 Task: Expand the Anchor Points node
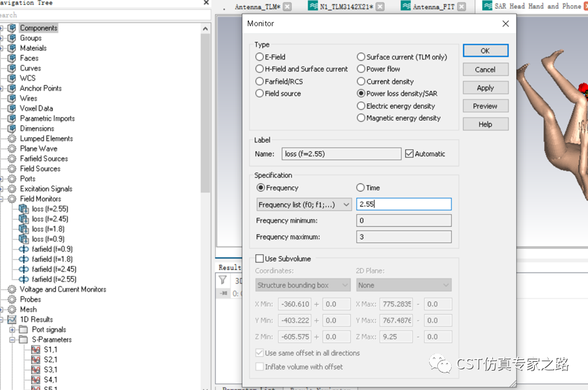(x=1, y=88)
